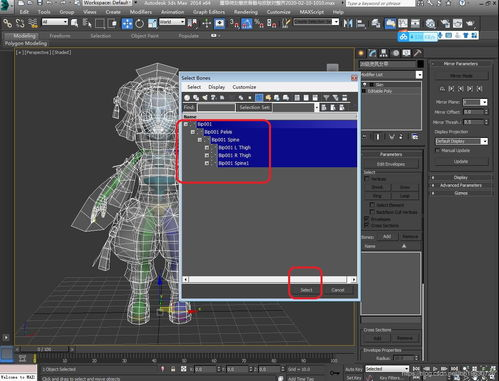Screen dimensions: 499x381
Task: Open the Modify command panel tab
Action: coord(372,53)
